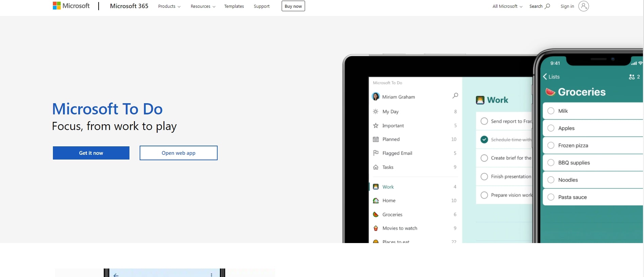Select Important in the sidebar
Image resolution: width=644 pixels, height=277 pixels.
pos(393,126)
